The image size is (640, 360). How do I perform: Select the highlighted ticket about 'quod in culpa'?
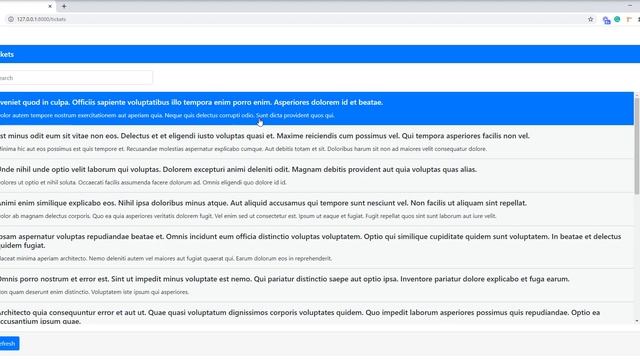click(317, 109)
